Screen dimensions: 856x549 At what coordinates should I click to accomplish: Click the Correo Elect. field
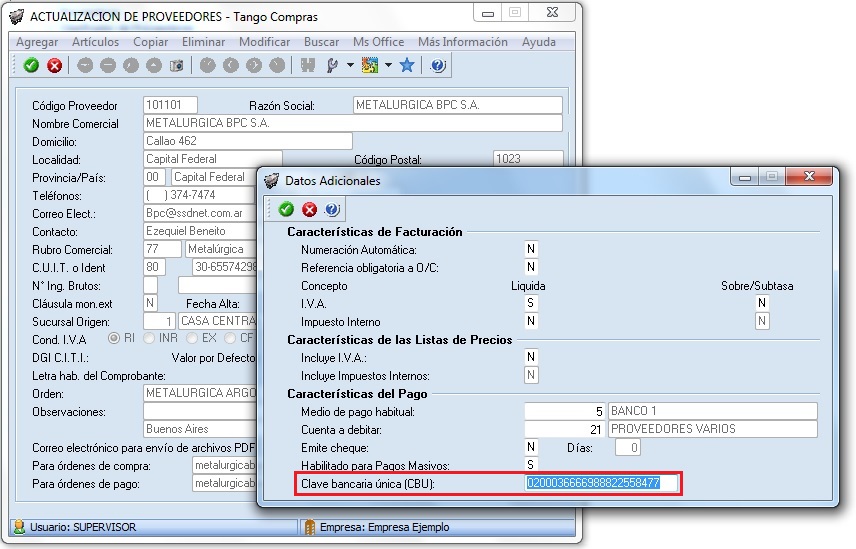coord(200,213)
